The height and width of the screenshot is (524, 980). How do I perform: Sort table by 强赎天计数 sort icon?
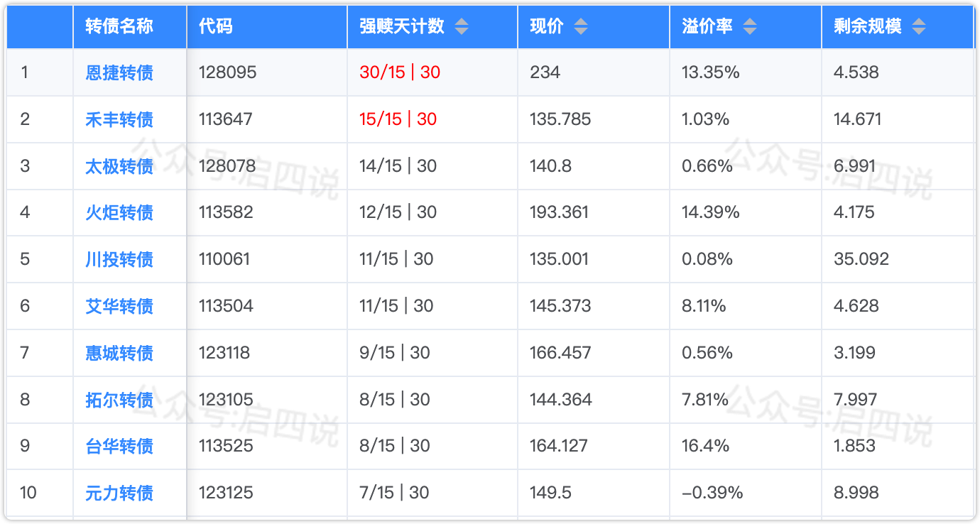click(x=462, y=27)
